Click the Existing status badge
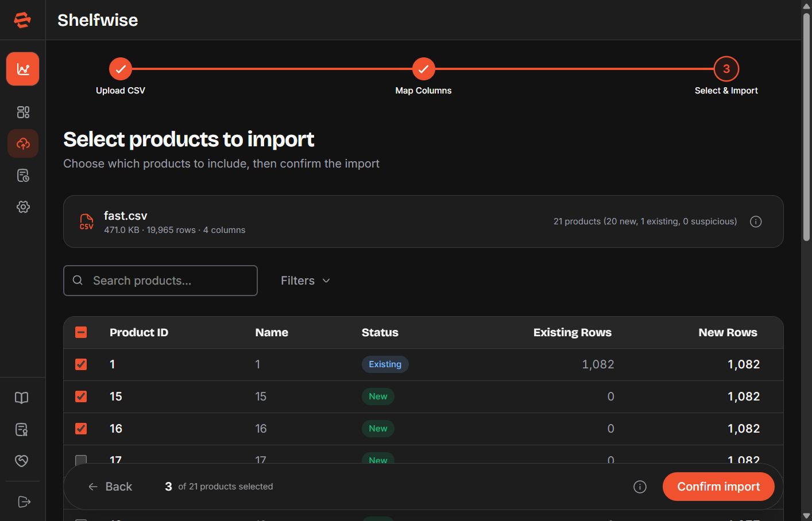 (x=385, y=364)
